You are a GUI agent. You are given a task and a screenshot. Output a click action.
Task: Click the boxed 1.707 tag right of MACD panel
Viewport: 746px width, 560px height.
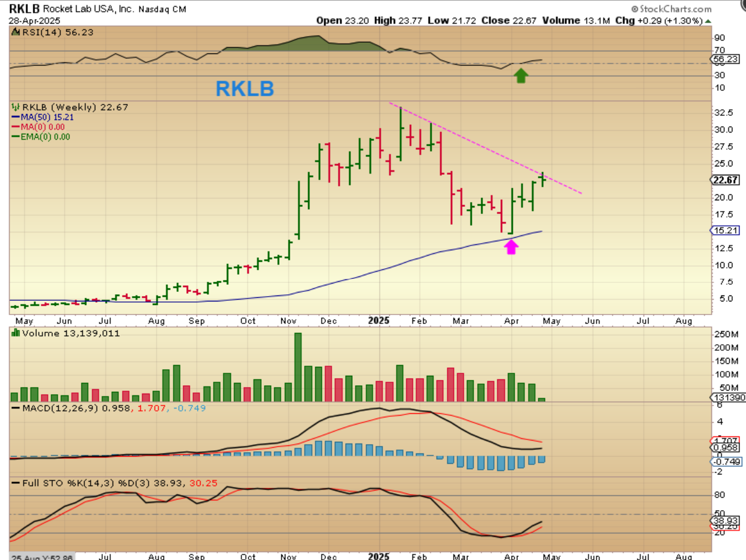click(726, 442)
